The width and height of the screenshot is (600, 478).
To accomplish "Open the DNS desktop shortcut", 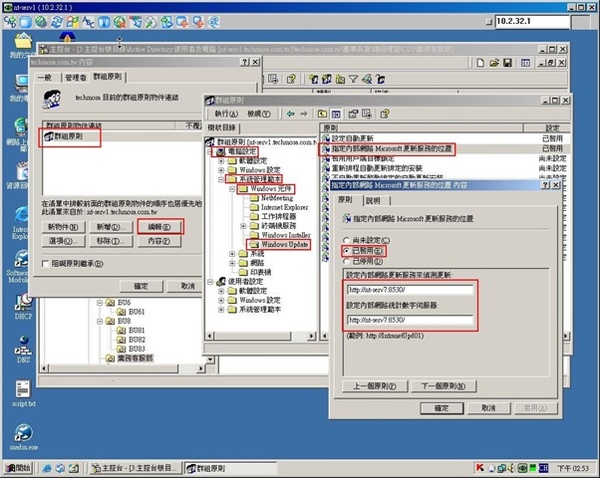I will click(23, 349).
